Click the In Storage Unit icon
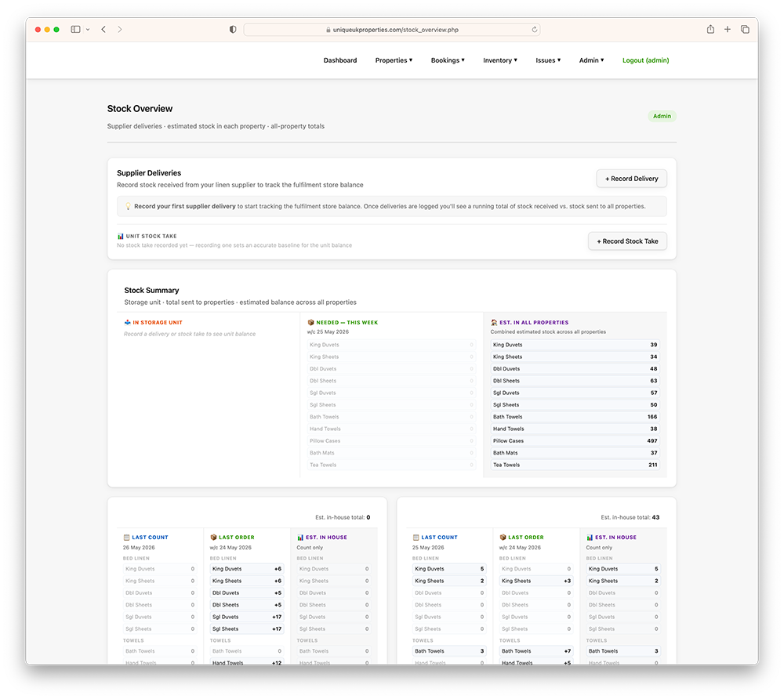 click(128, 322)
